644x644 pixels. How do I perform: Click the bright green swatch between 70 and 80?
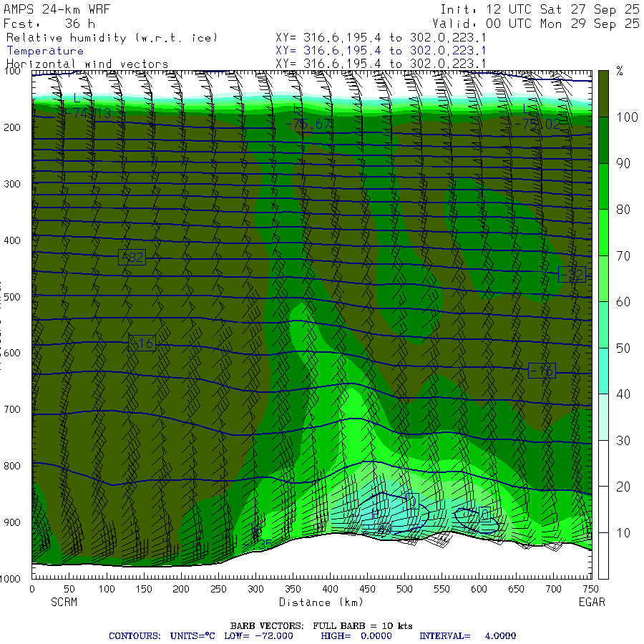click(x=603, y=232)
